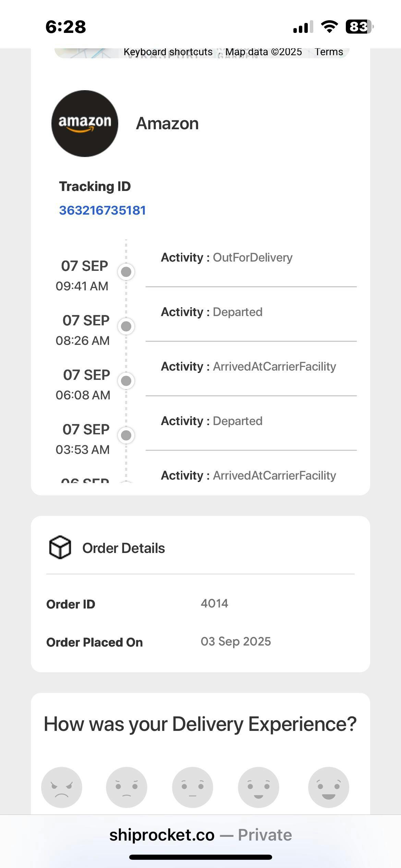Image resolution: width=401 pixels, height=868 pixels.
Task: Open the map Terms link
Action: click(x=329, y=52)
